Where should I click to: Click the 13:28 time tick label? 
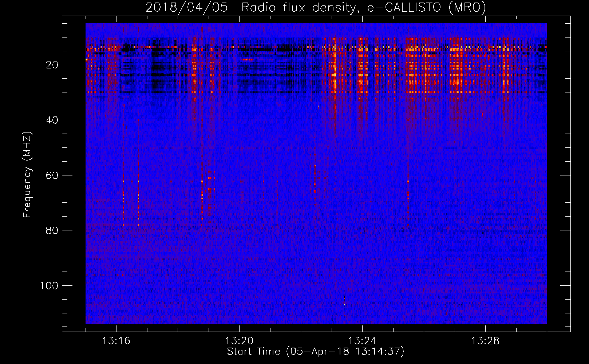pos(485,341)
